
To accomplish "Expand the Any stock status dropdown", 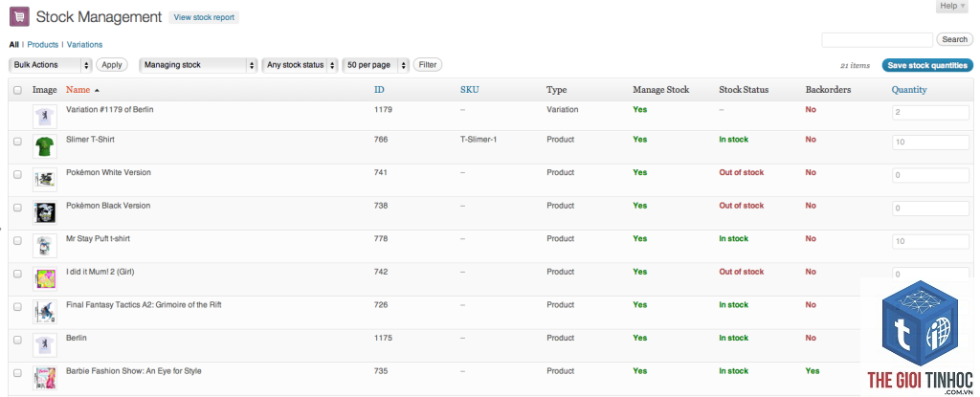I will (x=300, y=65).
